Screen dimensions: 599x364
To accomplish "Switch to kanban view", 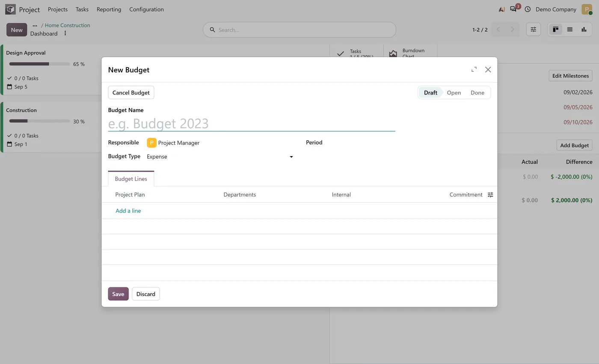I will pyautogui.click(x=555, y=30).
